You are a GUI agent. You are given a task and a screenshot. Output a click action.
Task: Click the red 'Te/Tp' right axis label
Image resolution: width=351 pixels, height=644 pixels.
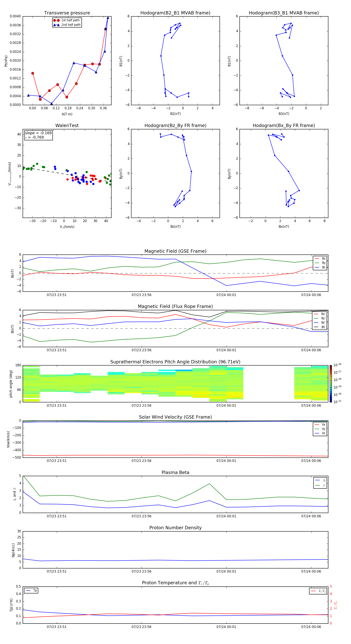pyautogui.click(x=336, y=605)
